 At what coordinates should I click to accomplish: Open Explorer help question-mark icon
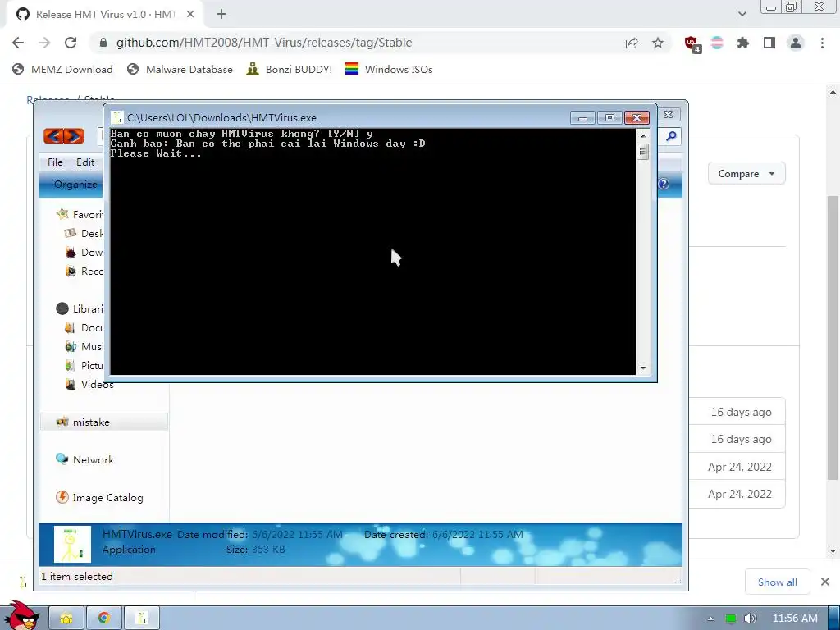(x=664, y=185)
